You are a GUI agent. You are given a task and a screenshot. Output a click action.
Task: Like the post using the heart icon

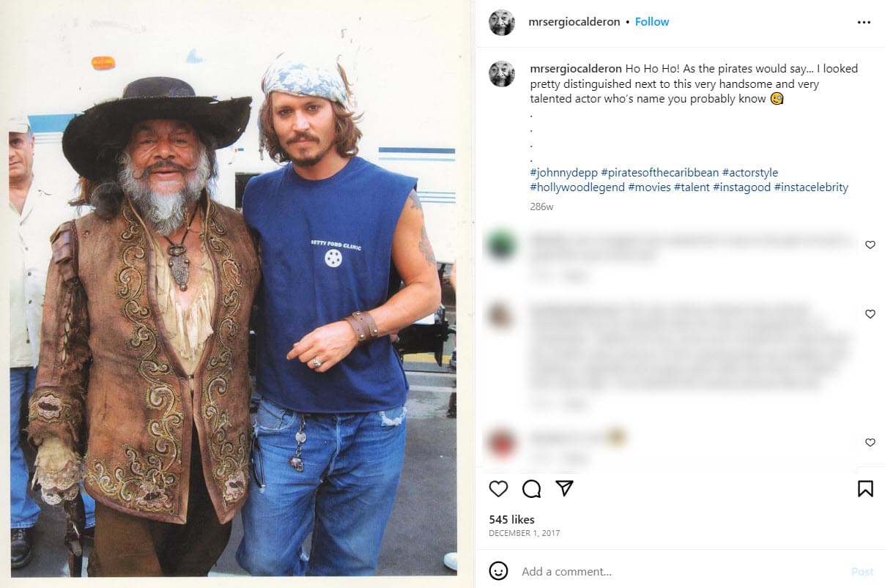tap(499, 488)
